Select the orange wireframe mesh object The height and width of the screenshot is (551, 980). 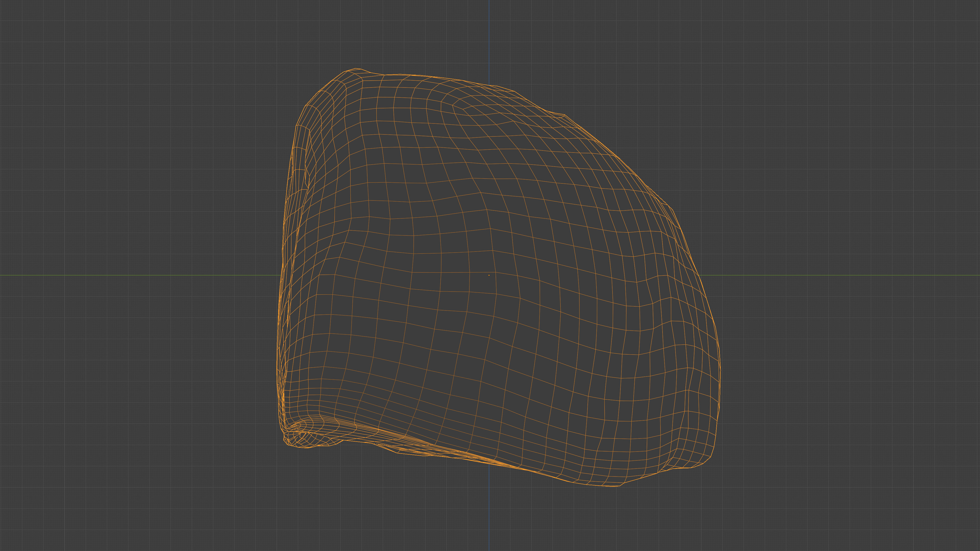[x=498, y=277]
